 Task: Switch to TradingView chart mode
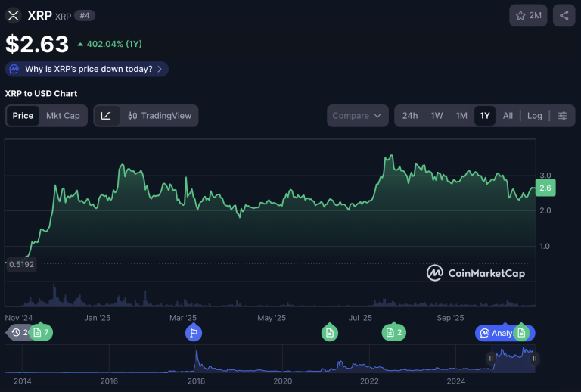click(160, 116)
